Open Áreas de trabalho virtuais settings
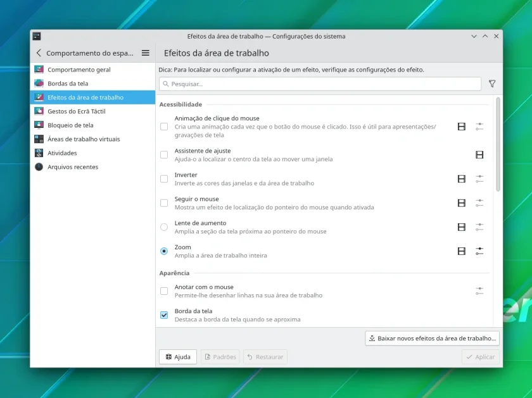This screenshot has width=532, height=398. [92, 139]
